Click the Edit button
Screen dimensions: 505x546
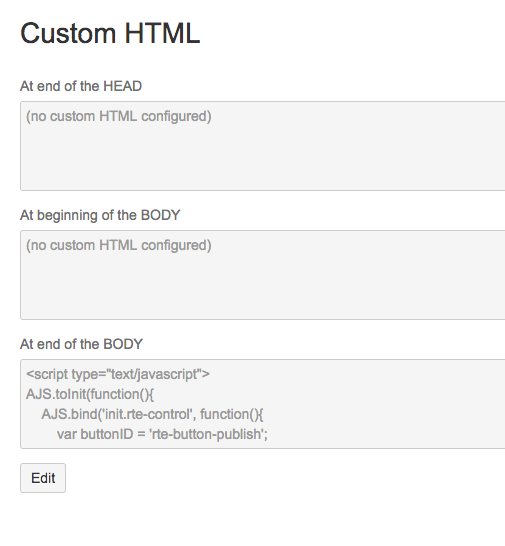[x=43, y=478]
